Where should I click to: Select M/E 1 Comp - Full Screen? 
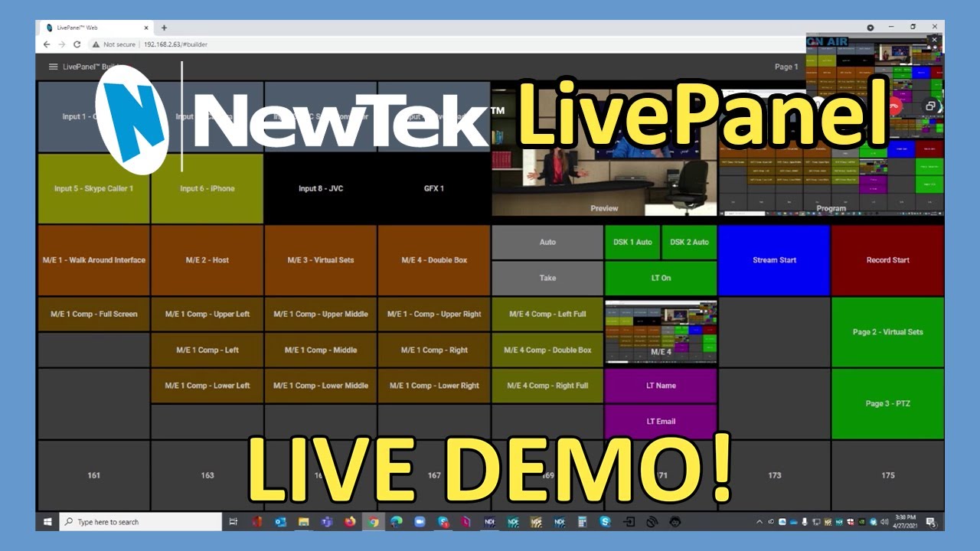point(93,314)
